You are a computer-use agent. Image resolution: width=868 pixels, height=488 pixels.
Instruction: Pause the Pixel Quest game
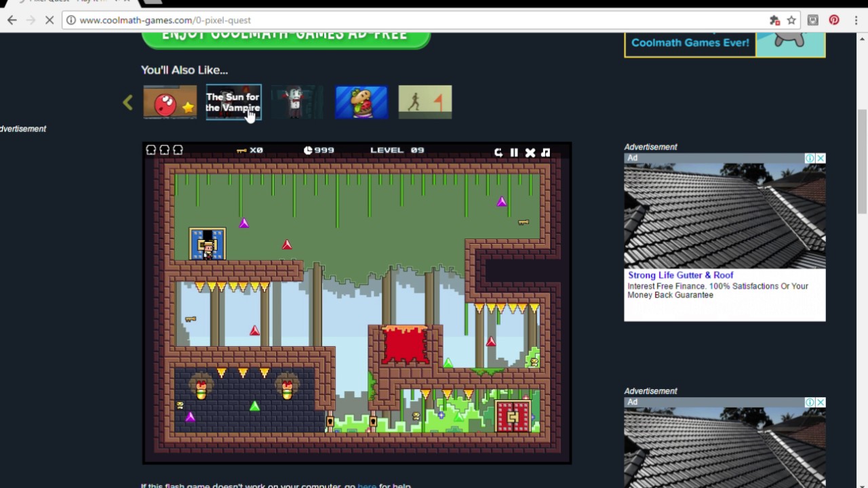[x=514, y=152]
